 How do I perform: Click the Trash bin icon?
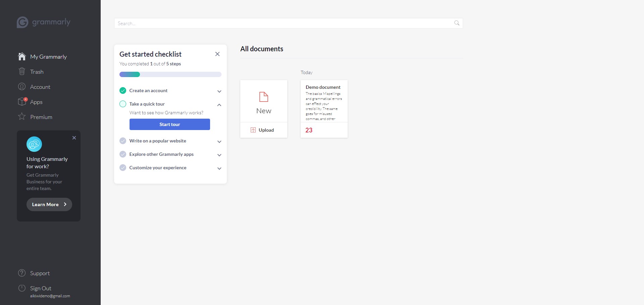pyautogui.click(x=22, y=71)
